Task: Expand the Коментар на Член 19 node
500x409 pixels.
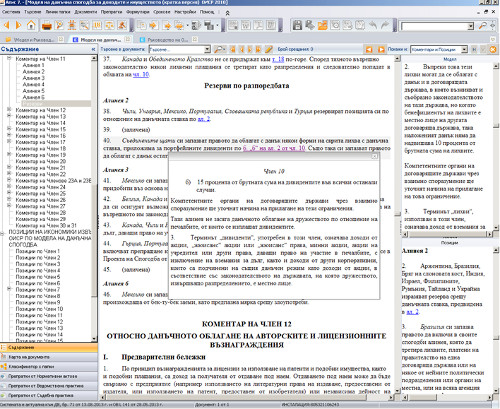Action: click(9, 155)
